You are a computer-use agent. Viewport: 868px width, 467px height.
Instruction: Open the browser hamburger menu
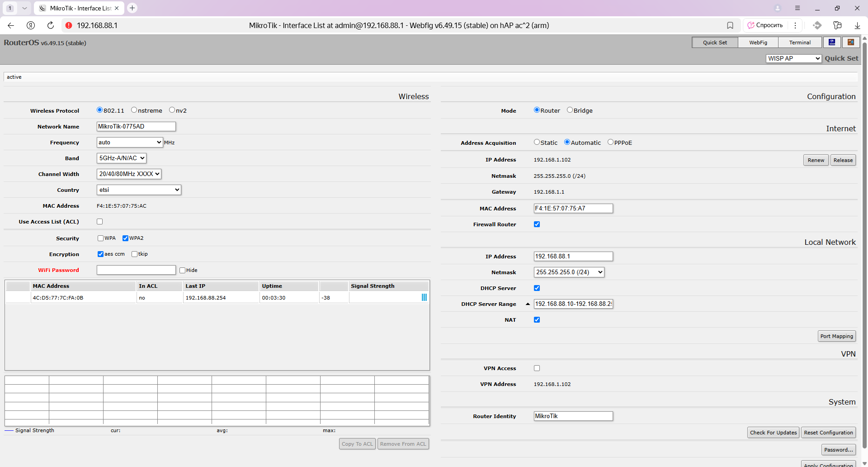coord(797,8)
